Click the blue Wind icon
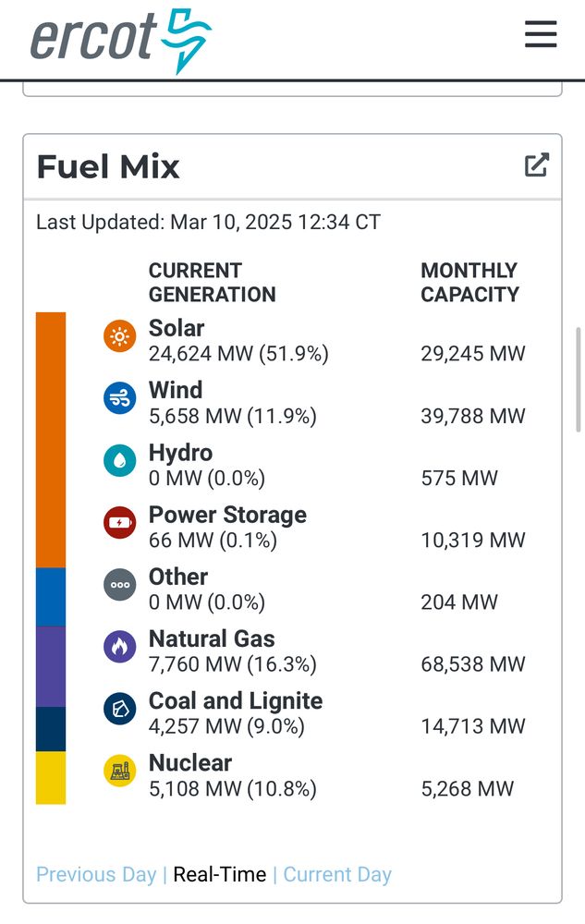This screenshot has height=924, width=585. click(x=120, y=398)
